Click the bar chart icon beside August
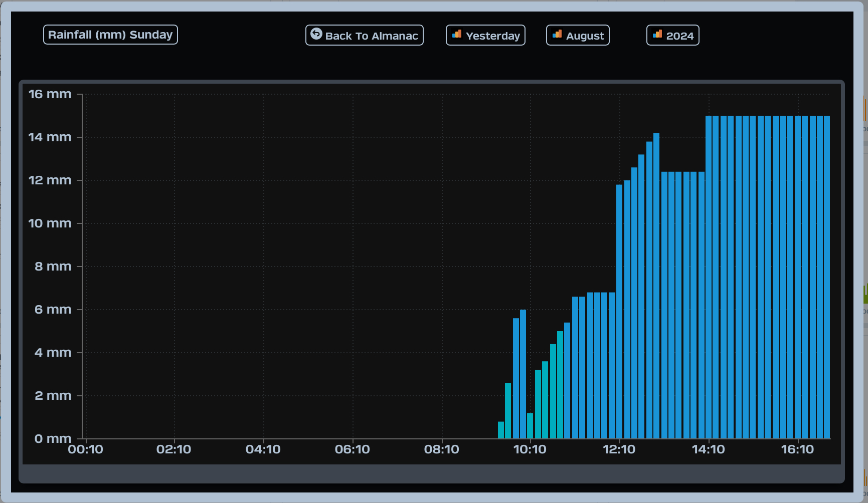The height and width of the screenshot is (503, 868). pos(557,34)
